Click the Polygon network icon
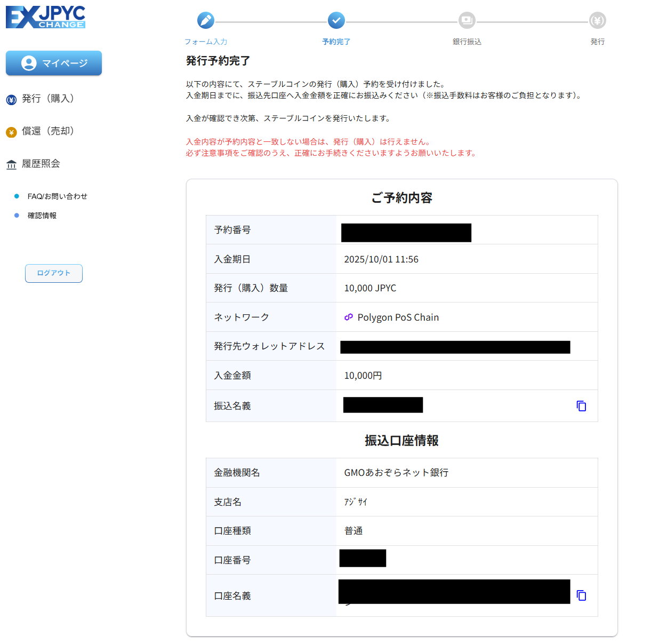The width and height of the screenshot is (667, 644). point(349,317)
